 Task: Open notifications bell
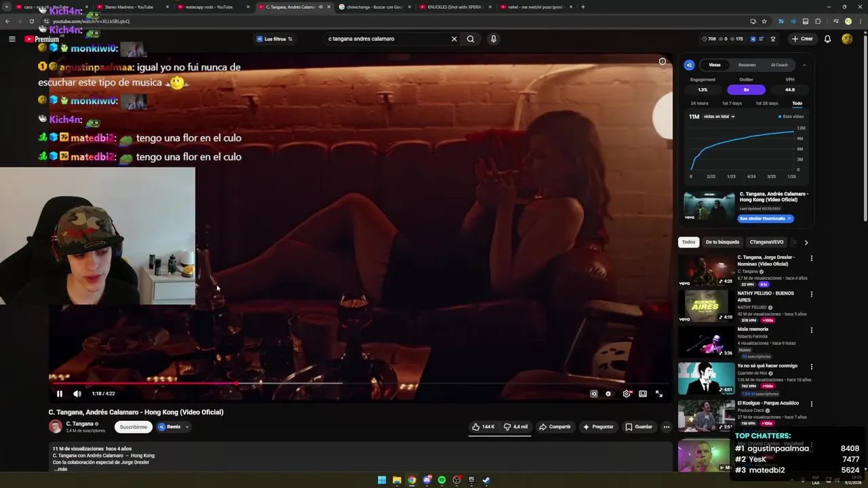(827, 39)
